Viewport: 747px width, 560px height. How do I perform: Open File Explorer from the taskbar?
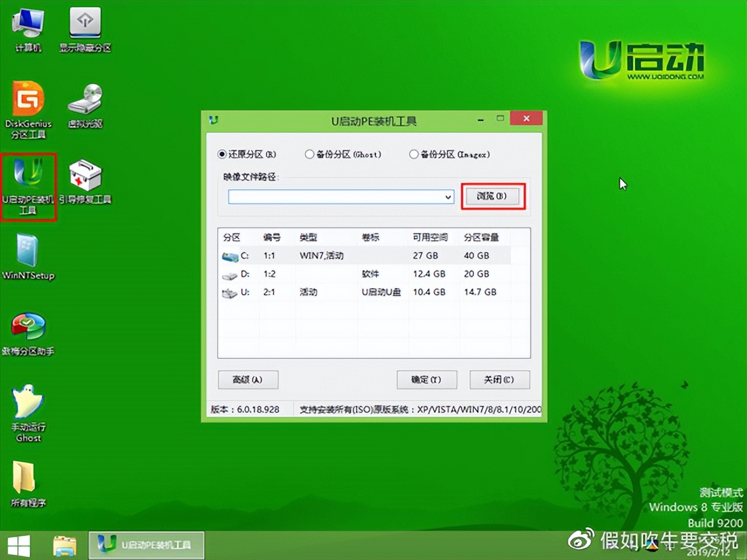pyautogui.click(x=64, y=544)
